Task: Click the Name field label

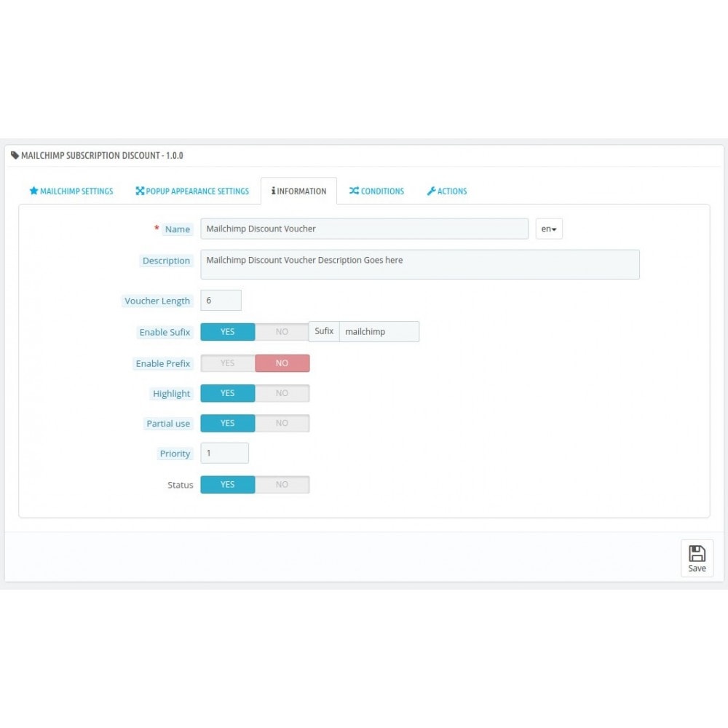Action: (x=178, y=229)
